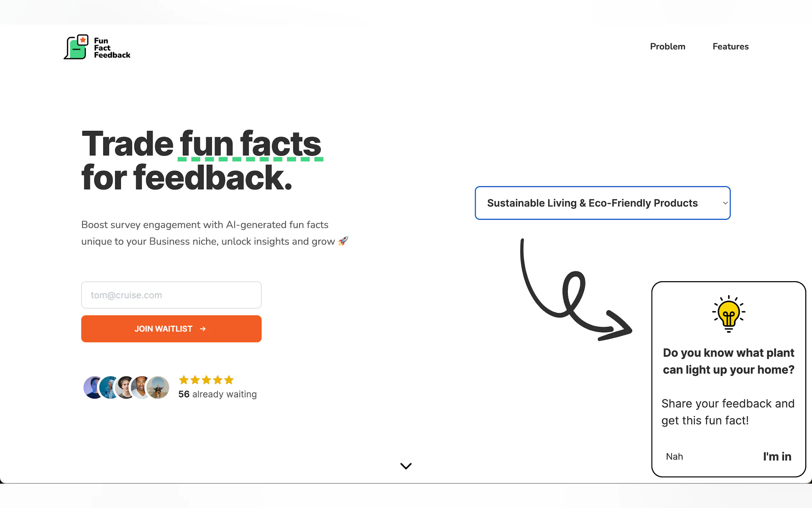
Task: Click the yellow lightbulb icon
Action: [x=728, y=314]
